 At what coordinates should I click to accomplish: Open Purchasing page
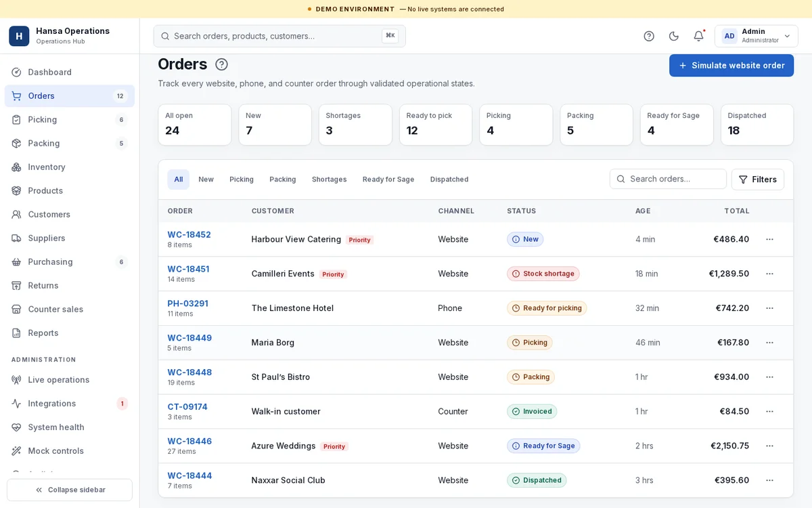point(70,262)
